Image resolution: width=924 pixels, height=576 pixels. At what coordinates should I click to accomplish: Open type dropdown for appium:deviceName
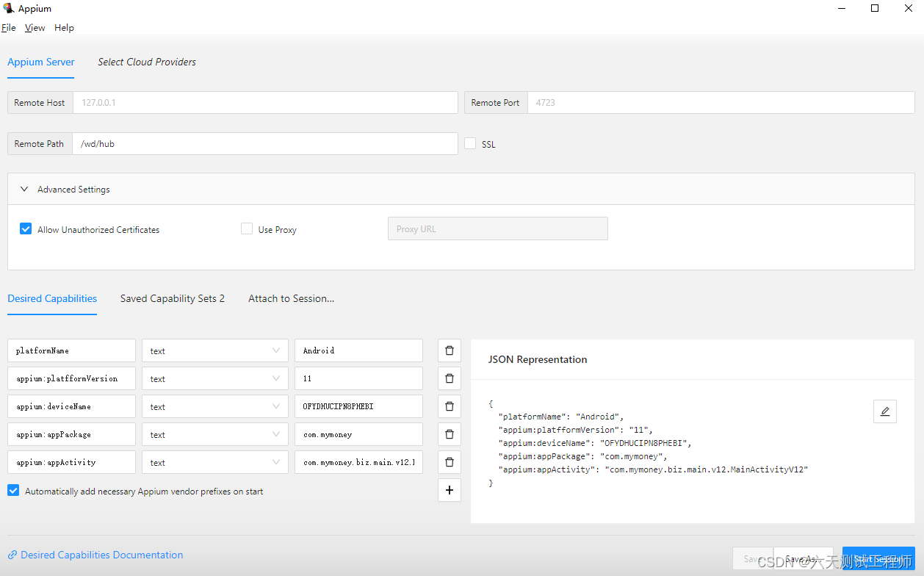click(x=215, y=406)
